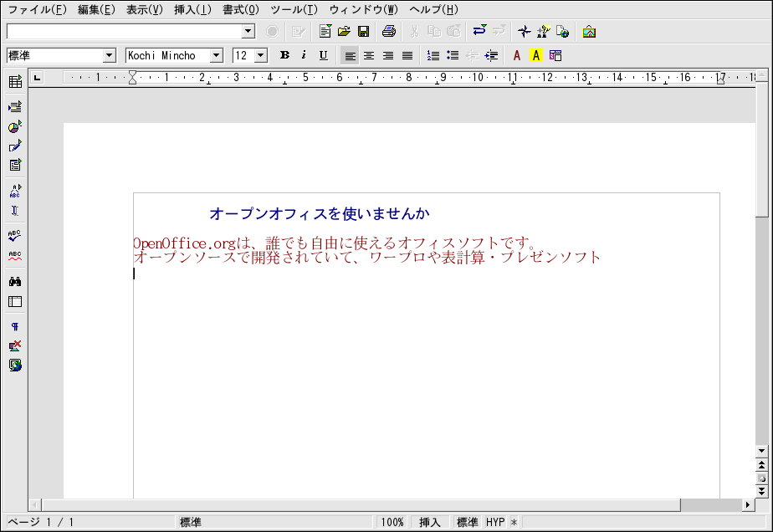The height and width of the screenshot is (532, 773).
Task: Open Find & Replace with the binoculars icon
Action: 14,282
